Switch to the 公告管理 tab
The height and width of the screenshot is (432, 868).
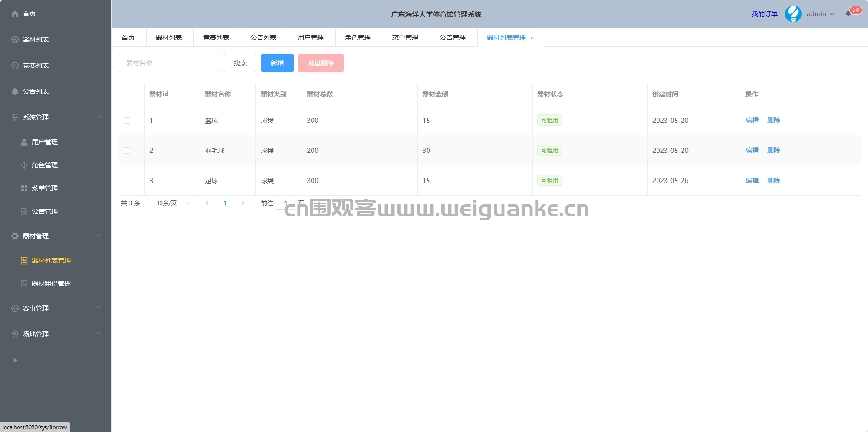453,38
